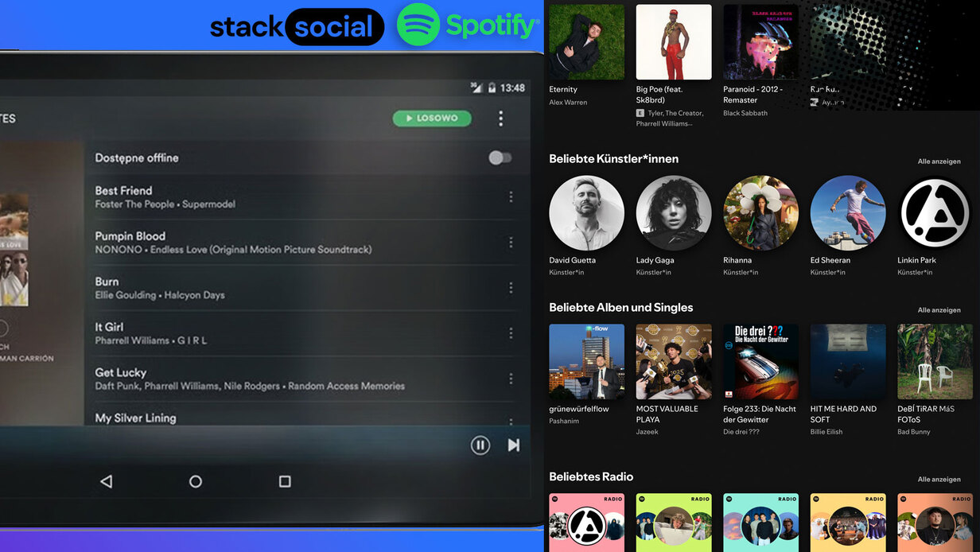This screenshot has width=980, height=552.
Task: Open options for the Get Lucky track
Action: point(511,379)
